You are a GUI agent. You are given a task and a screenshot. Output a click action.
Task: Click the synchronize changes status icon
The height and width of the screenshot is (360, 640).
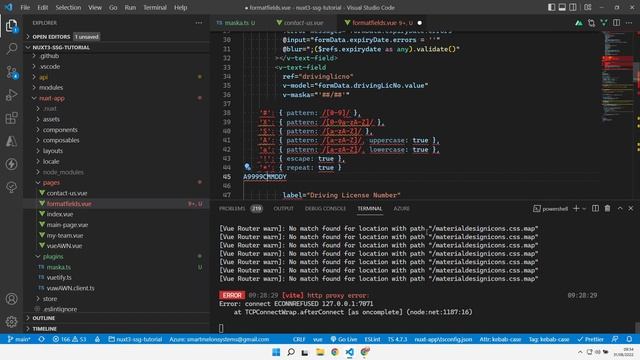coord(41,339)
